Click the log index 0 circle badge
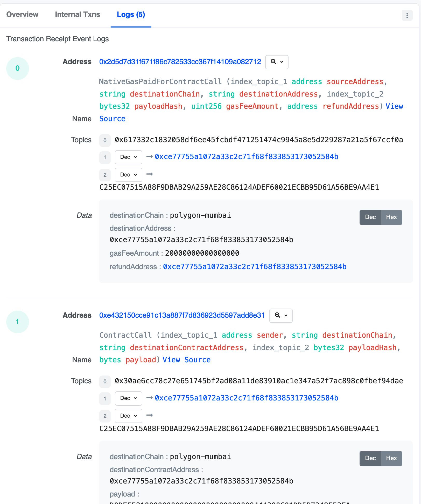421x504 pixels. [x=17, y=68]
